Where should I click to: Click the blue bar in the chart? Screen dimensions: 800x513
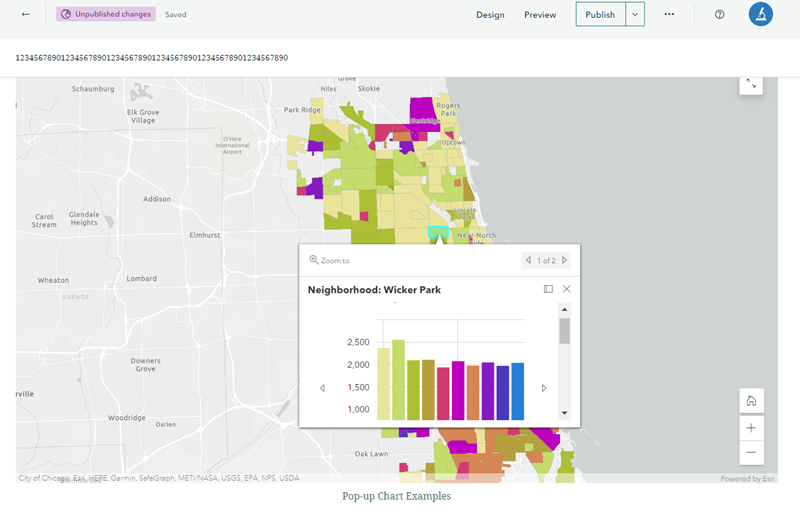518,392
